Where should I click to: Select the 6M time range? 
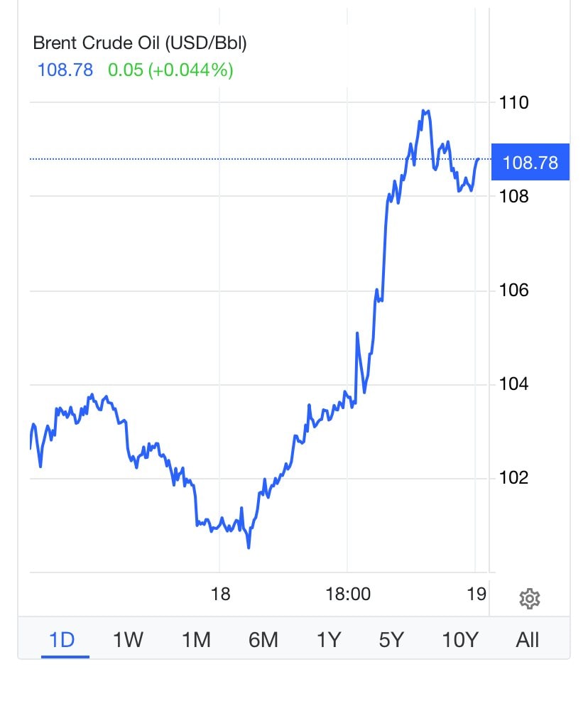(263, 639)
